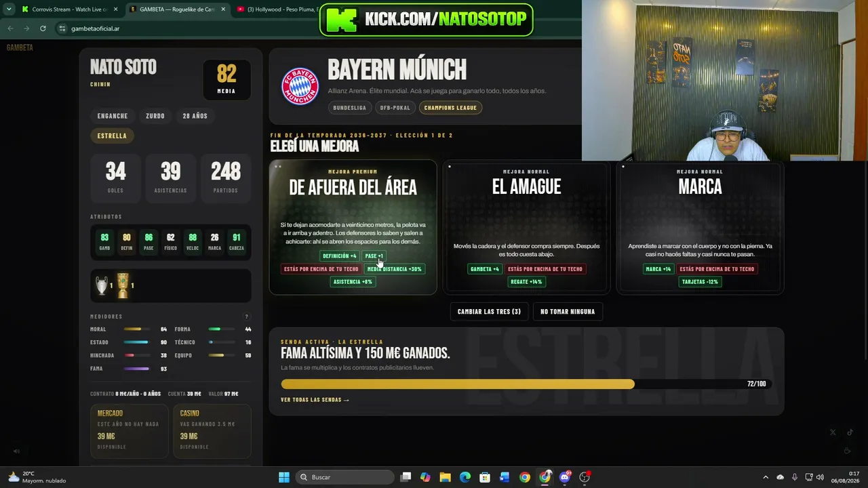Launch Microsoft Edge from taskbar

tap(465, 477)
